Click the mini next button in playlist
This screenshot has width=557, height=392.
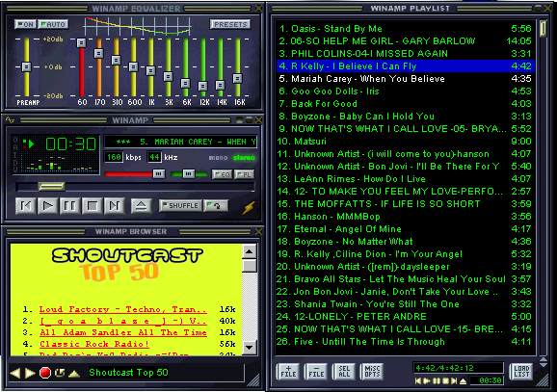454,381
